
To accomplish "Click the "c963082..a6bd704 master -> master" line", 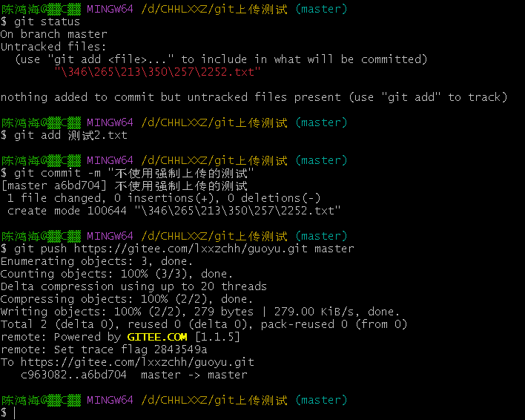I will click(133, 375).
